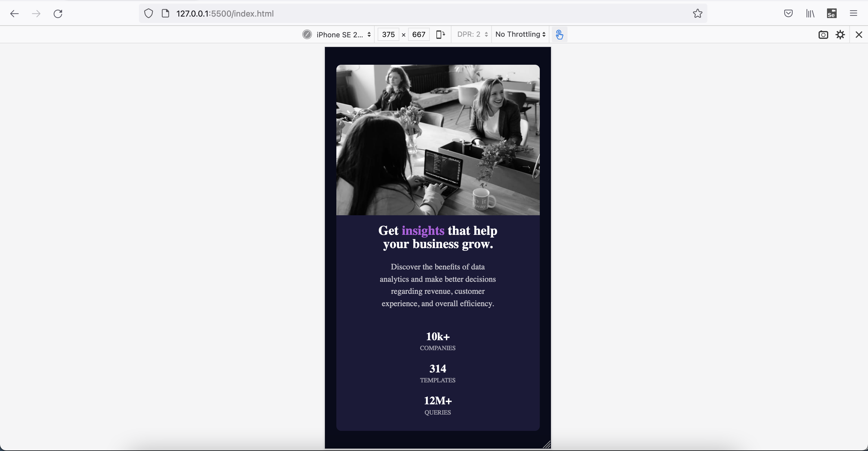This screenshot has width=868, height=451.
Task: Click the viewport resize handle corner
Action: coord(546,444)
